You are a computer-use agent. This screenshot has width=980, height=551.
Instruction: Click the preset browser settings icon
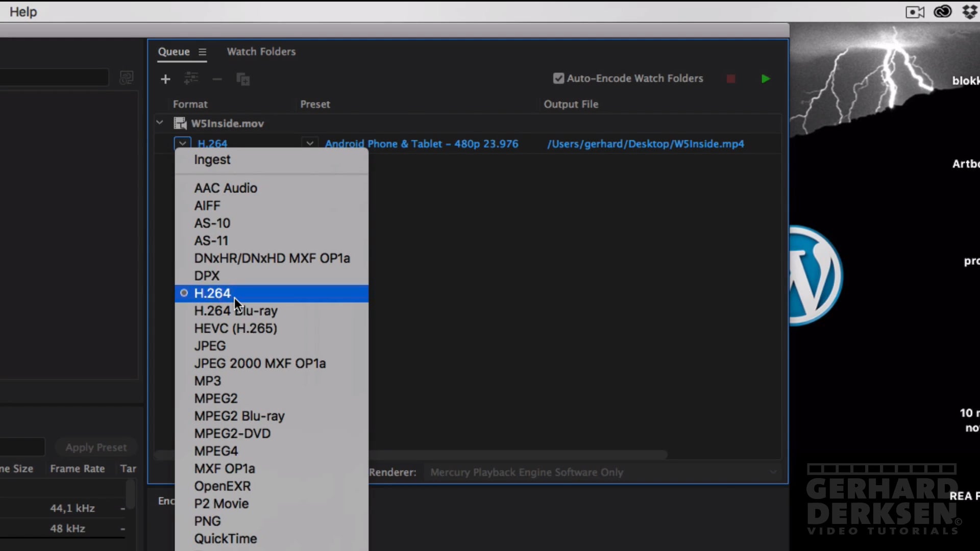pyautogui.click(x=126, y=78)
